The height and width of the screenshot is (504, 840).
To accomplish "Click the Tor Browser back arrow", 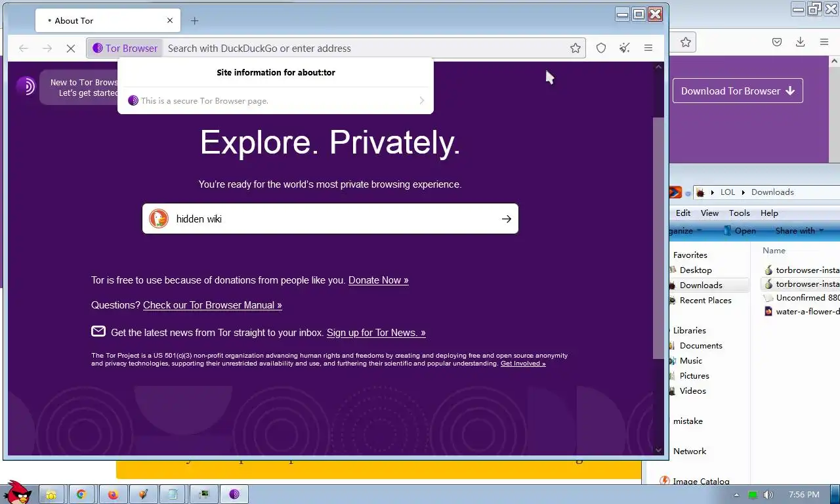I will point(24,48).
